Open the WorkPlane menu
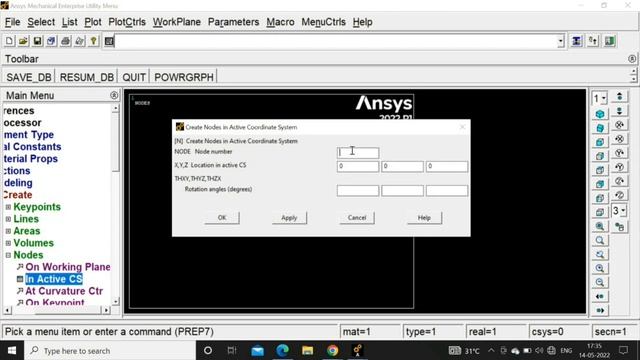The width and height of the screenshot is (640, 360). click(x=177, y=22)
